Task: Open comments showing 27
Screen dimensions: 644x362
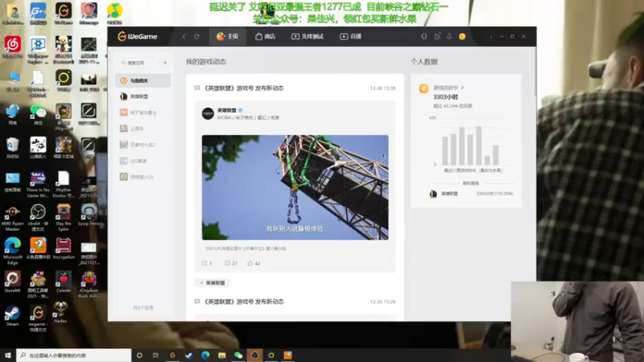Action: pos(231,263)
